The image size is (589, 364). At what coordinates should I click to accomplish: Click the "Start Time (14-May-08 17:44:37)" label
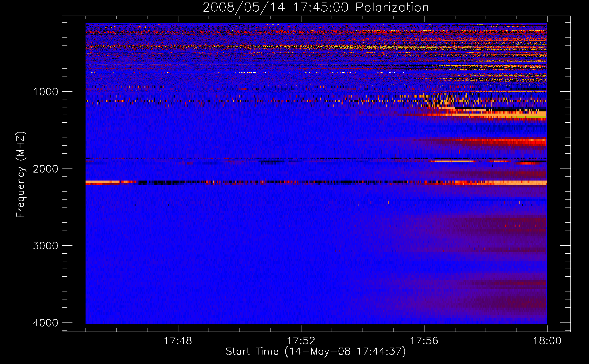(316, 352)
